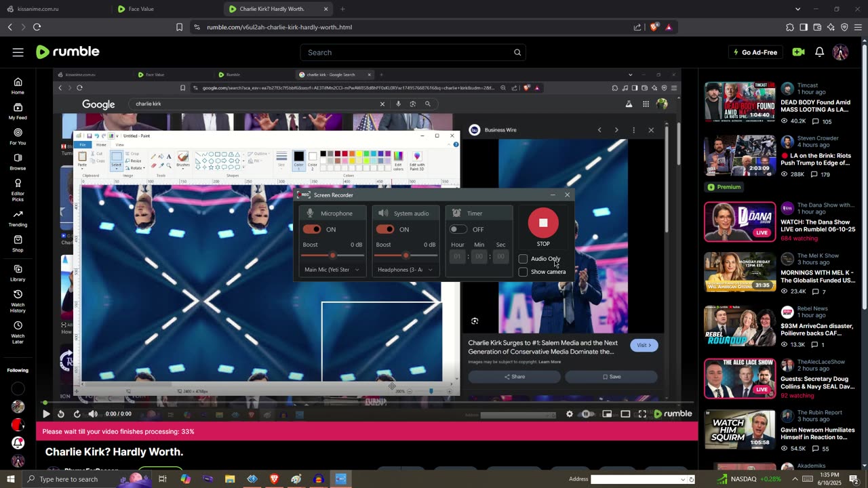Toggle the System audio ON switch
This screenshot has height=488, width=868.
(x=384, y=229)
